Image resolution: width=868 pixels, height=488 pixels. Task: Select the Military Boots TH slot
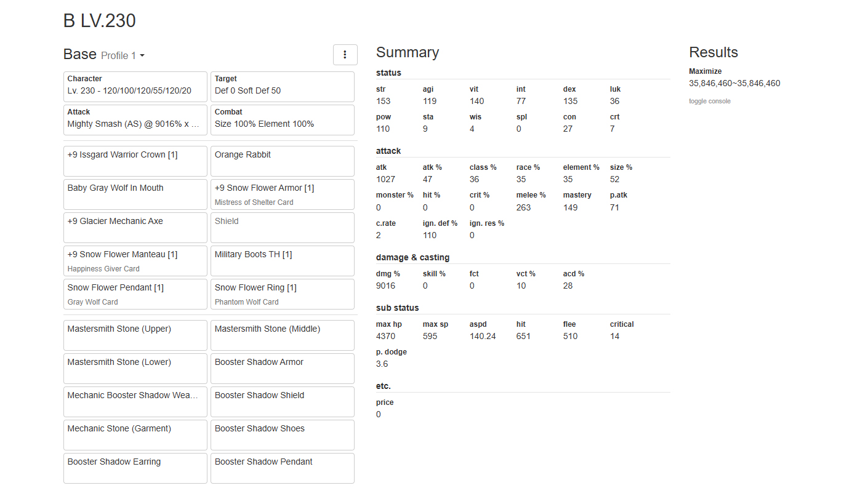coord(282,260)
